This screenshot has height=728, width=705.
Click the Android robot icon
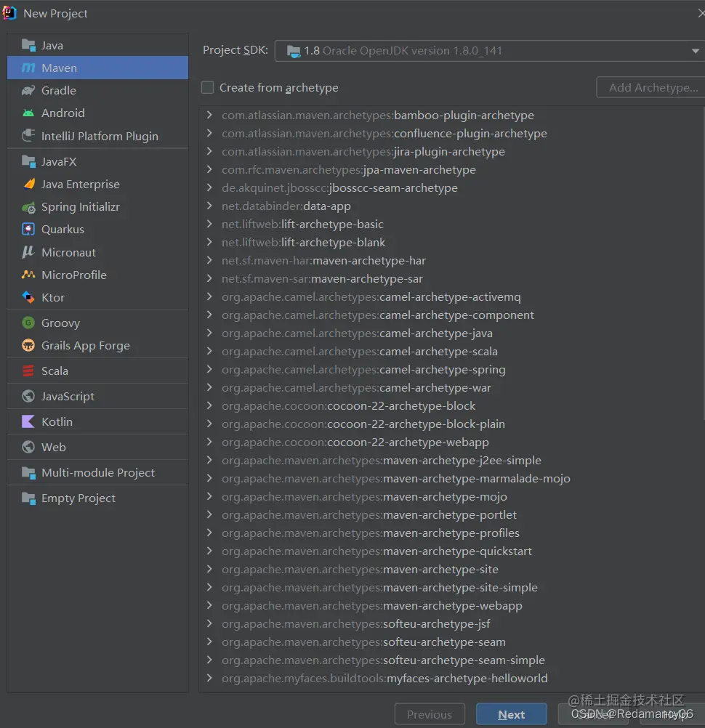28,113
